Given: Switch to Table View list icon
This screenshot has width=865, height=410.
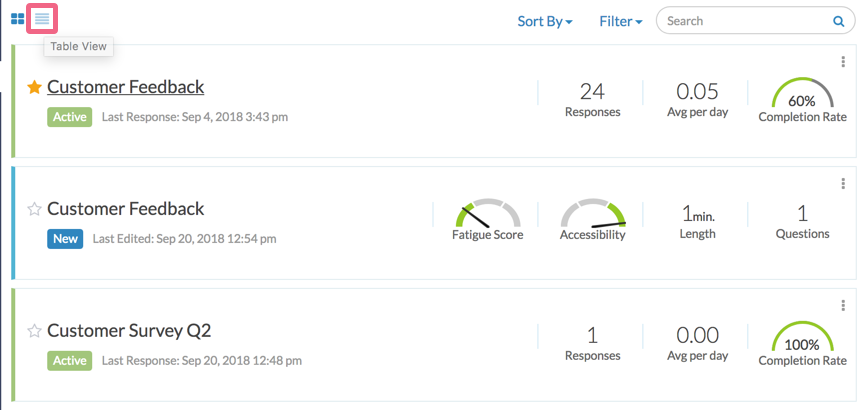Looking at the screenshot, I should (x=41, y=19).
